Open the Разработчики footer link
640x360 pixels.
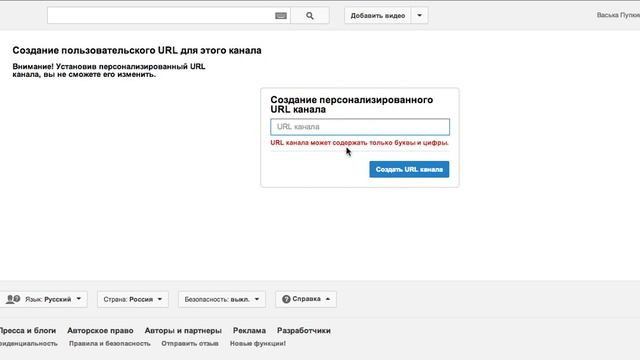(304, 331)
